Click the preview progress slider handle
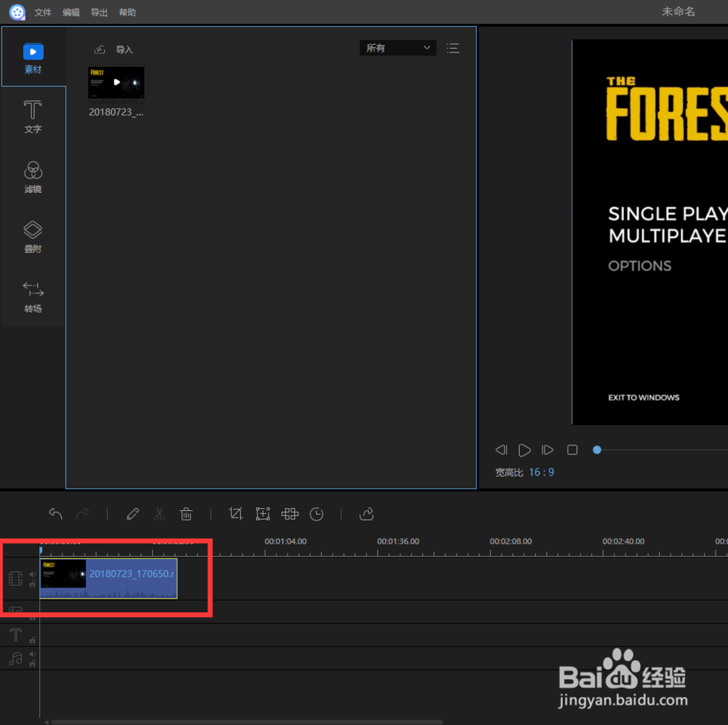The height and width of the screenshot is (725, 728). (x=597, y=450)
